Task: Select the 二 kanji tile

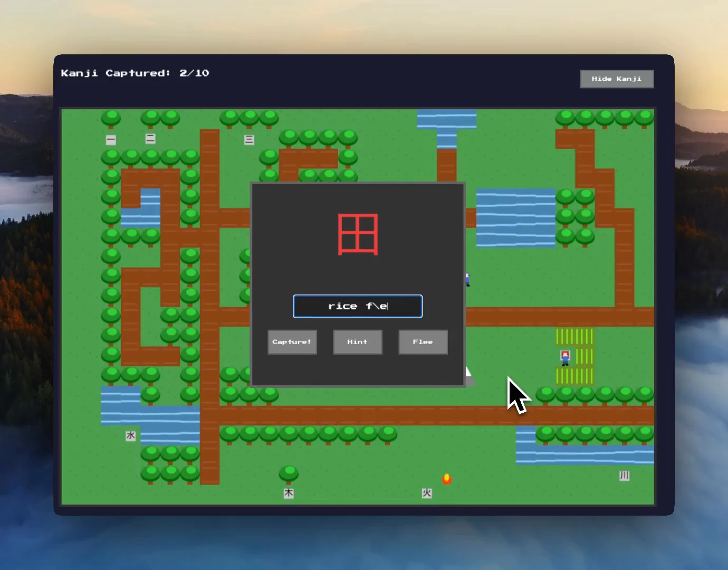Action: [x=150, y=139]
